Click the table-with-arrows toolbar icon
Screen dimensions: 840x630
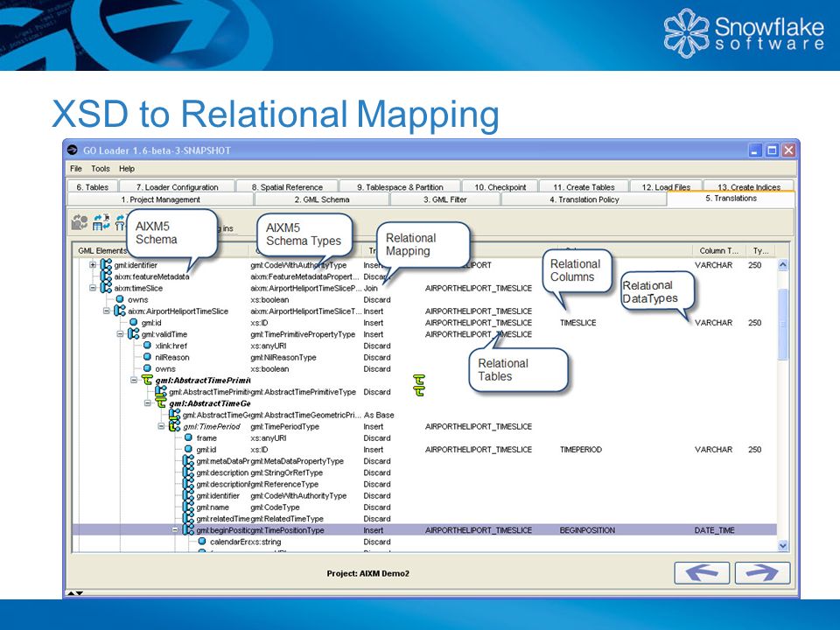pos(101,221)
